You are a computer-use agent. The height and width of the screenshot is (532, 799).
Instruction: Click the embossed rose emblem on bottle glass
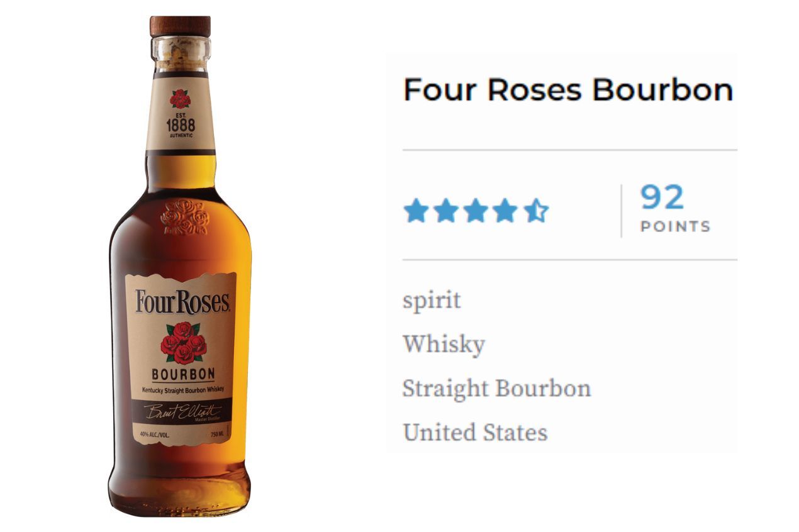184,218
